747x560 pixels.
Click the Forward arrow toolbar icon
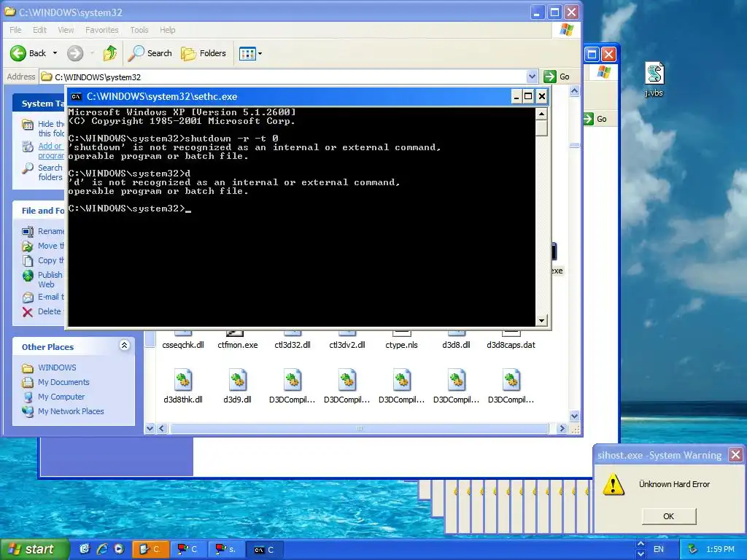point(75,53)
